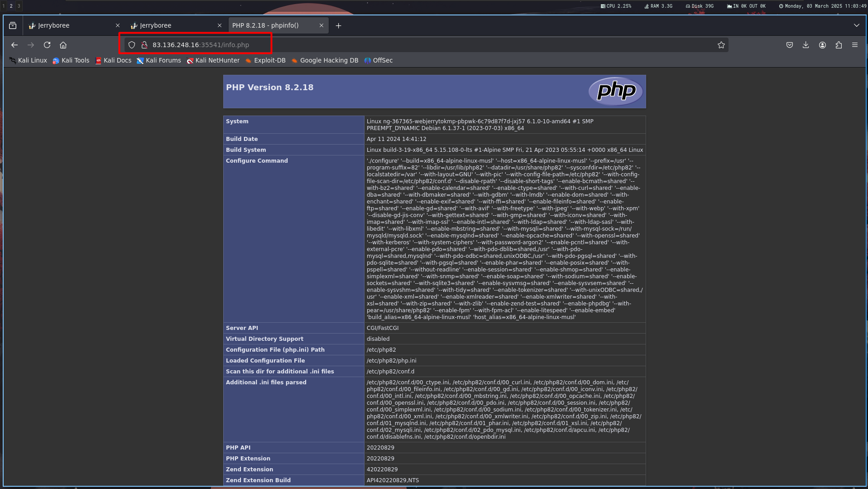
Task: Open the Firefox account menu
Action: tap(822, 45)
